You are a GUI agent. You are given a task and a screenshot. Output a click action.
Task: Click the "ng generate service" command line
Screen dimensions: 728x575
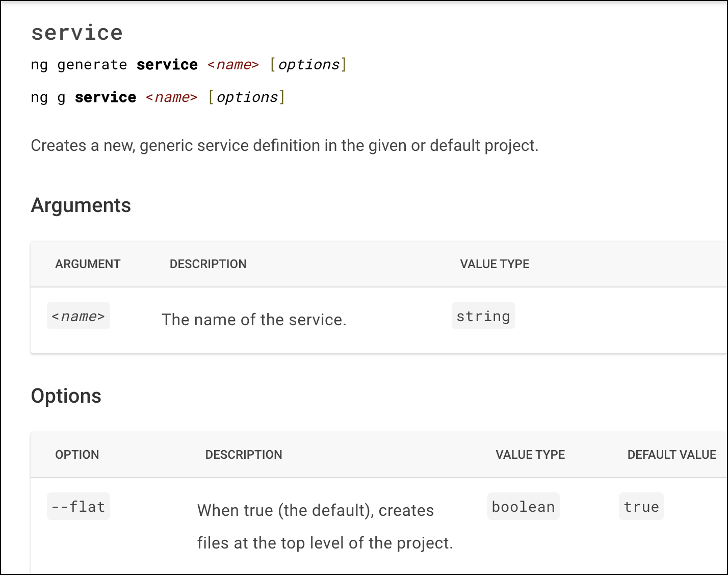click(189, 65)
